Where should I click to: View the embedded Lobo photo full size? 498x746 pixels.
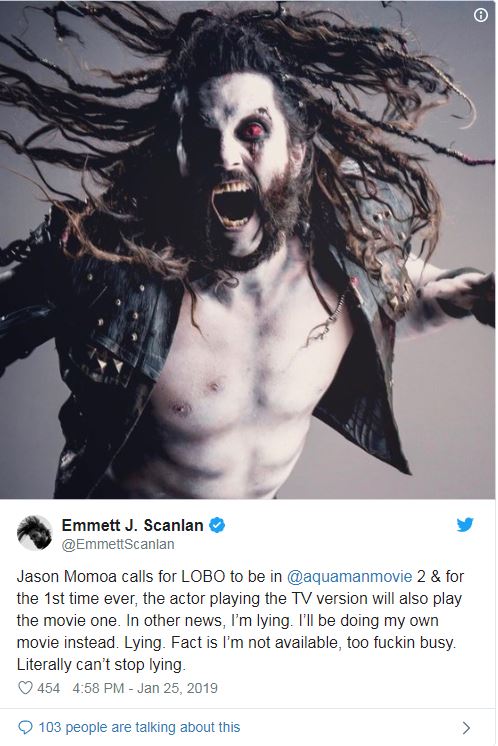pyautogui.click(x=248, y=249)
